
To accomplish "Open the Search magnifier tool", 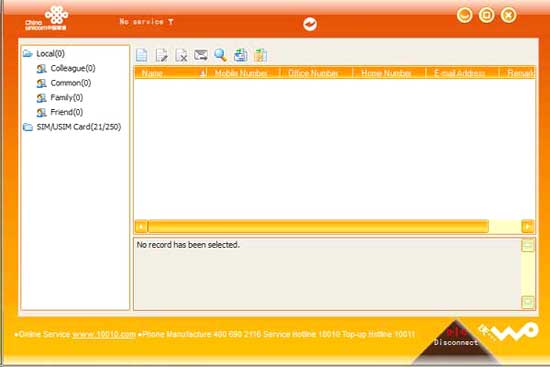I will (221, 55).
